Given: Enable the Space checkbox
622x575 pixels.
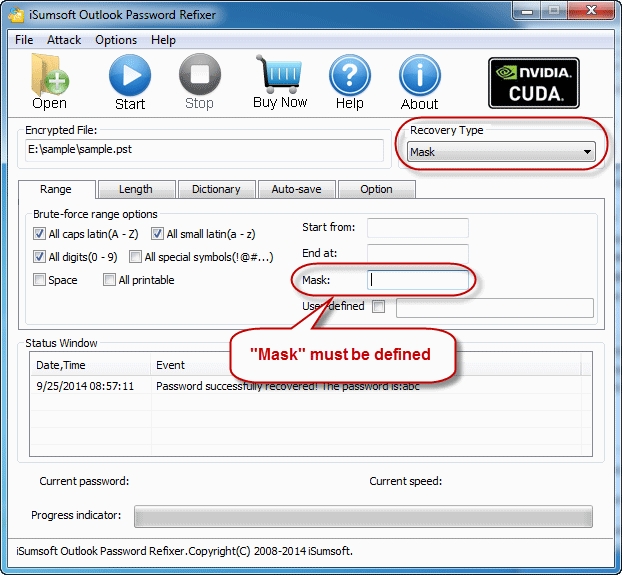Looking at the screenshot, I should (x=39, y=280).
